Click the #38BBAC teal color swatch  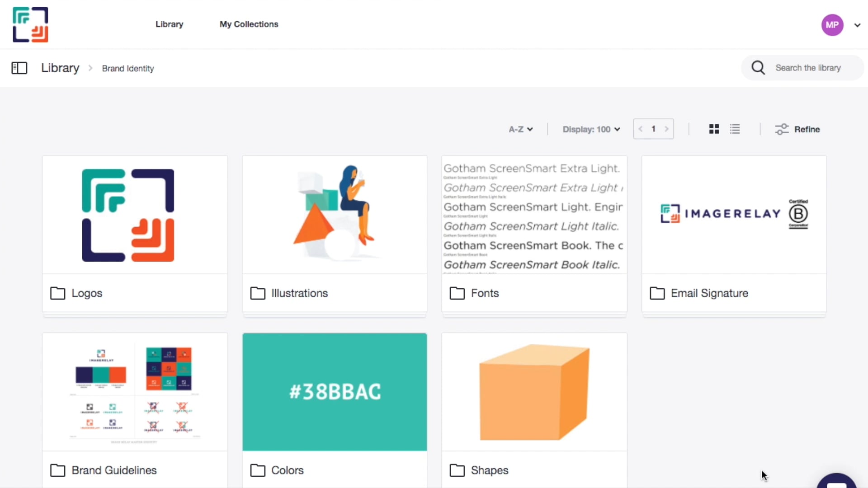[x=335, y=392]
